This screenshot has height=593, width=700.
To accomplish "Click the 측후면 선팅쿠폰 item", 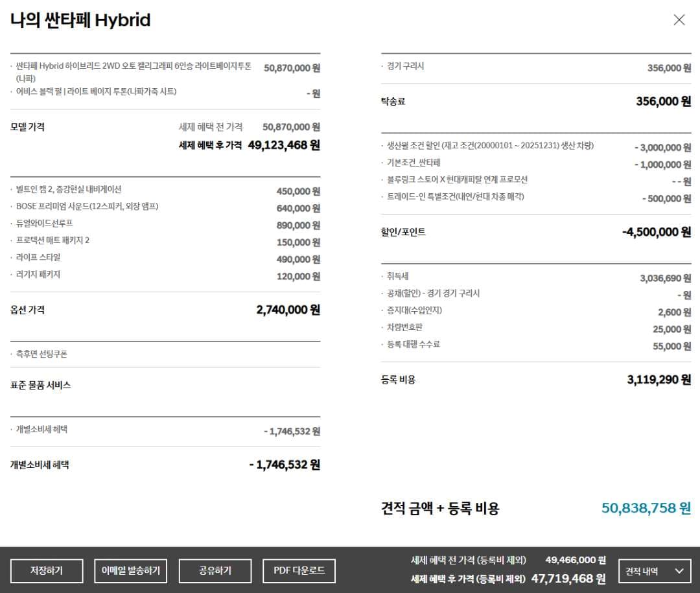I will (x=41, y=354).
